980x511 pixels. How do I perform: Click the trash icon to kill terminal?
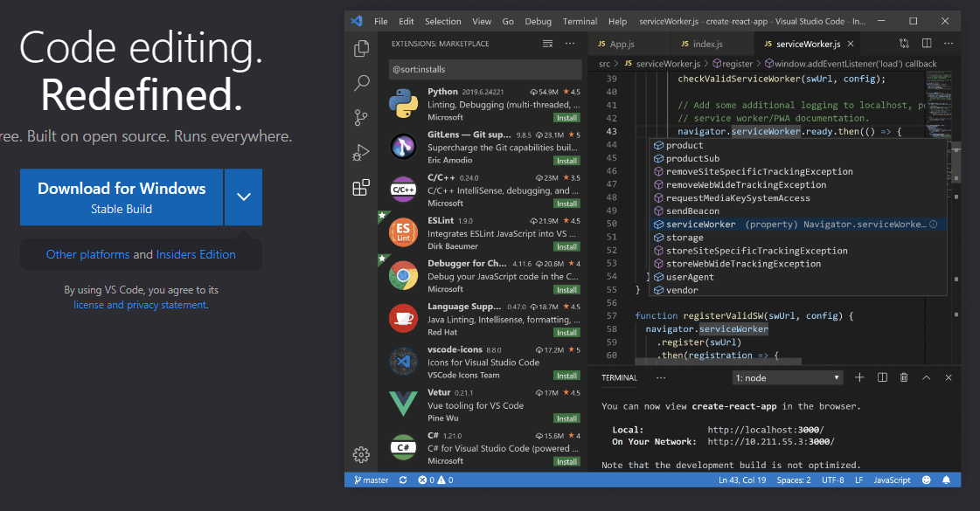tap(904, 377)
